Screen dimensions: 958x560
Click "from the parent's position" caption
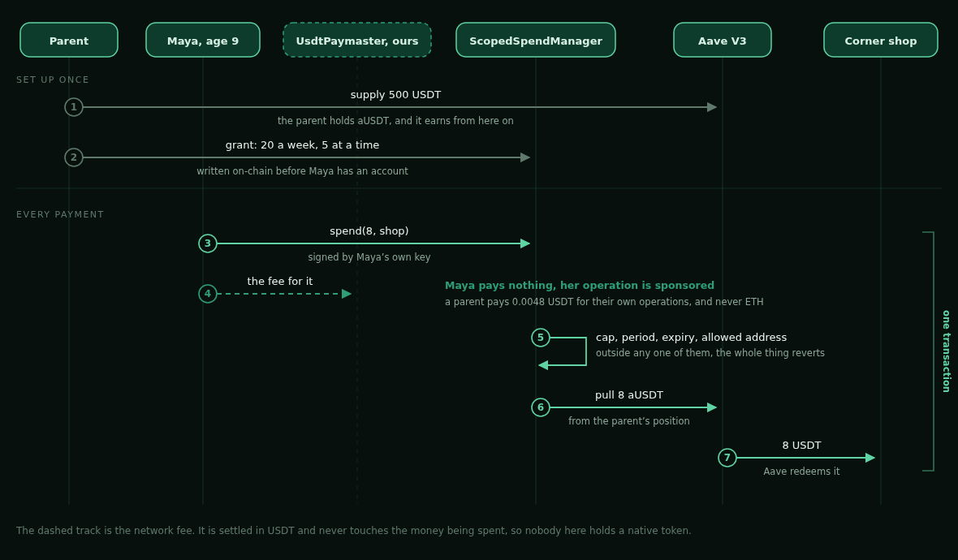point(629,420)
